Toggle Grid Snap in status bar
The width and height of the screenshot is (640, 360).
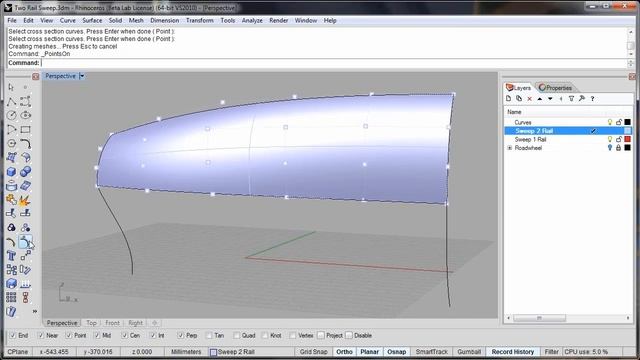(313, 351)
